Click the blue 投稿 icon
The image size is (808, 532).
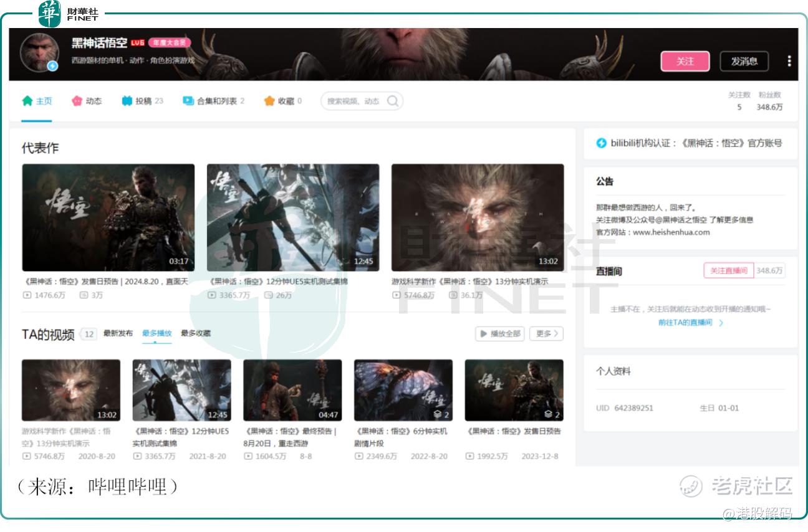pos(127,101)
